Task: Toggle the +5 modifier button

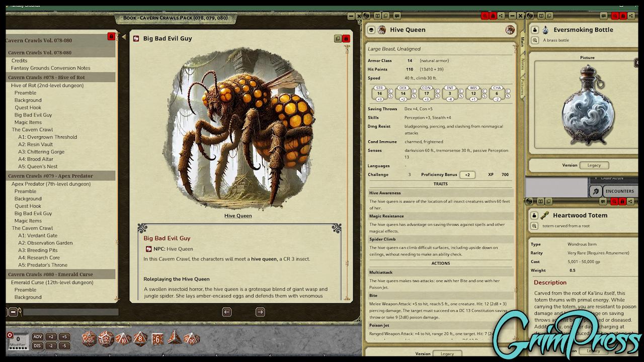Action: tap(64, 337)
